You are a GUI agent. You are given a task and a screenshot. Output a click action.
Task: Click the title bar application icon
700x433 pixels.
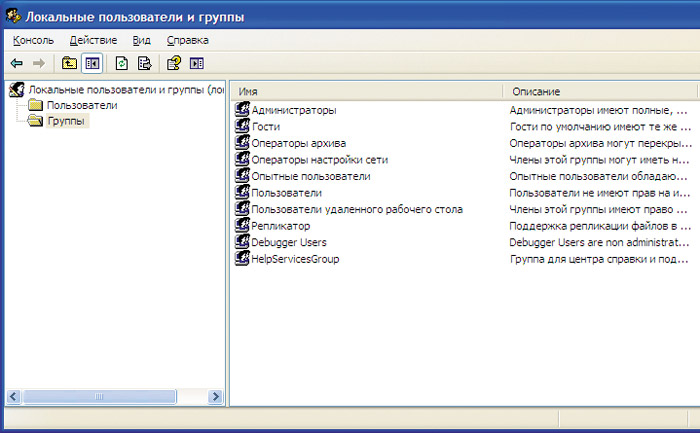13,16
